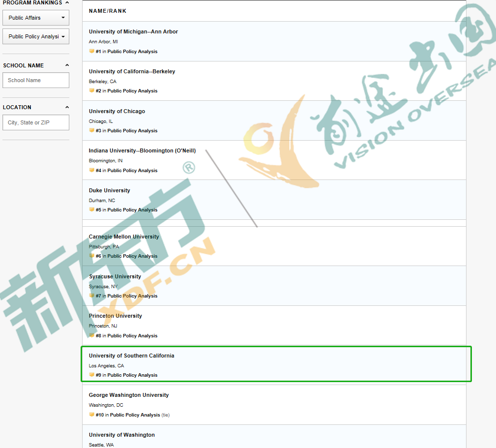Click 'Los Angeles, CA' location text
Screen dimensions: 496x448
tap(106, 366)
